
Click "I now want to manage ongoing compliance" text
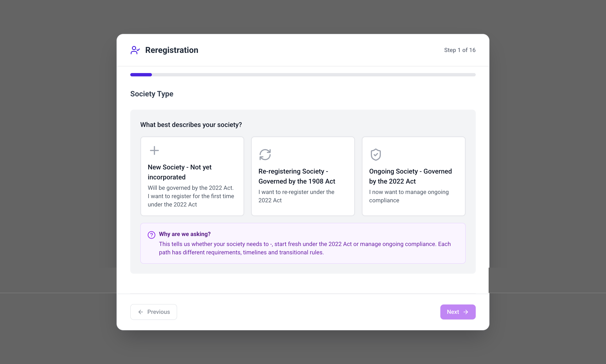[409, 196]
